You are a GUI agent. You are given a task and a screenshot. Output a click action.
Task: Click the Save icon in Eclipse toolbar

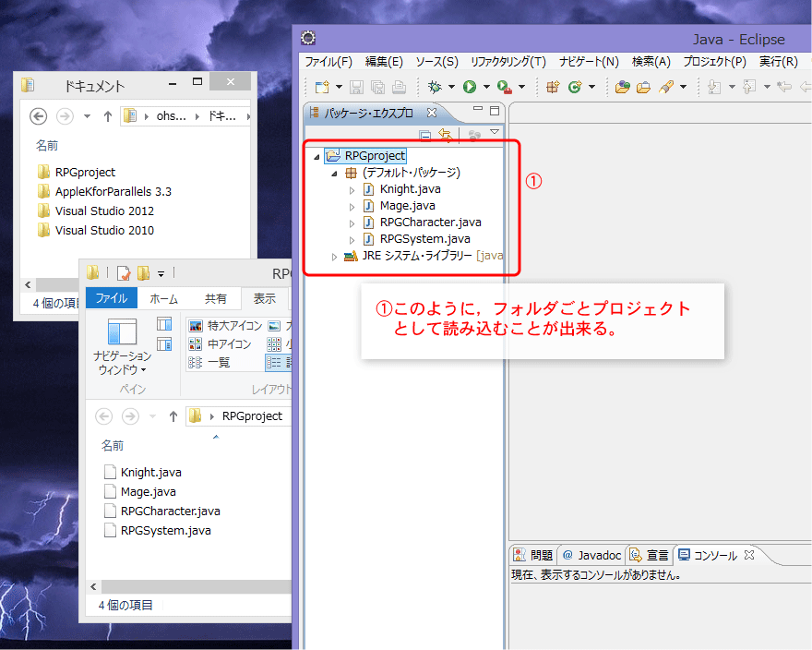[356, 87]
